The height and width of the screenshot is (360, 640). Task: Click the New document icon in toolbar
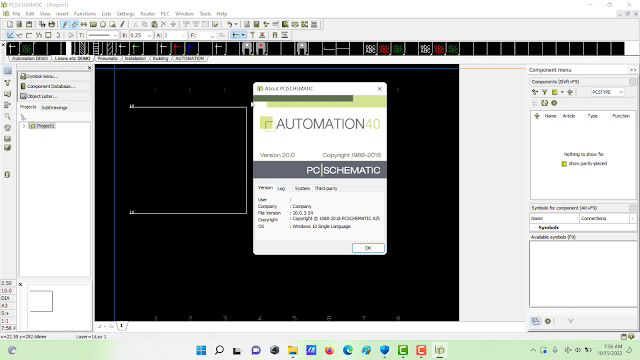[x=10, y=24]
